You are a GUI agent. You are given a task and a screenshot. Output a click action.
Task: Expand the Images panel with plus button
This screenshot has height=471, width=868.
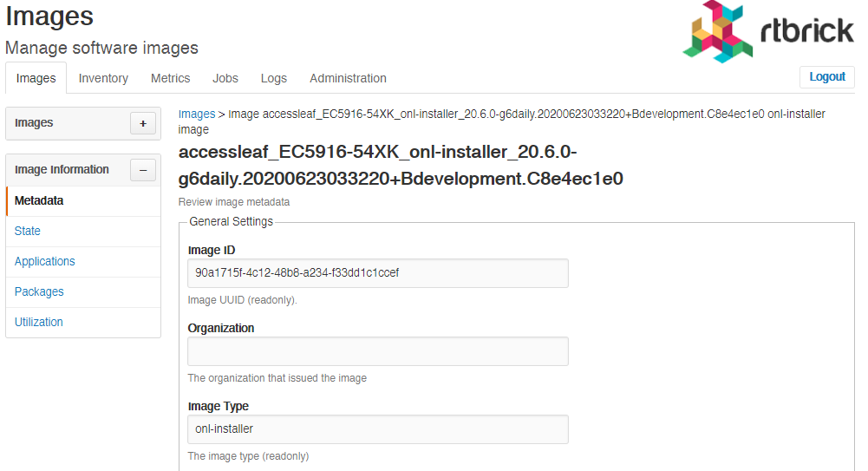(x=143, y=123)
